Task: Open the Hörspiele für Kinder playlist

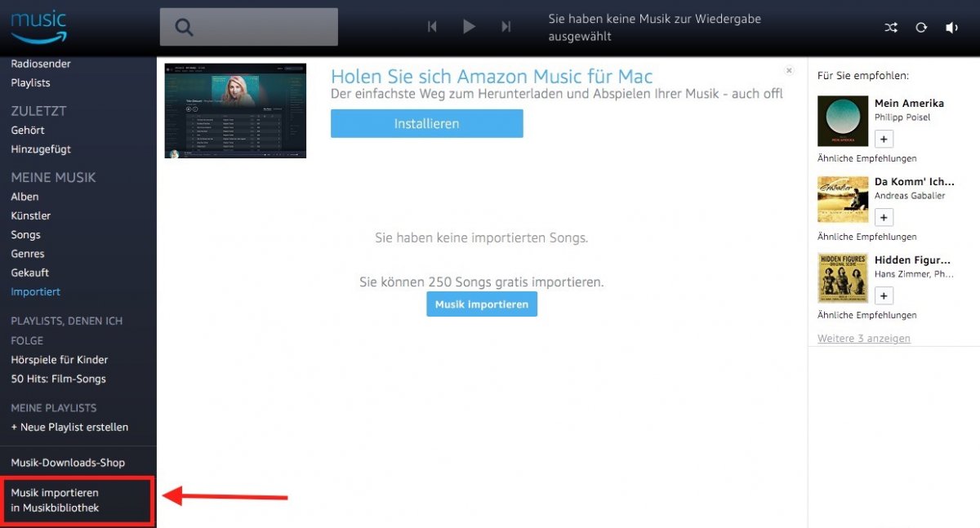Action: (60, 360)
